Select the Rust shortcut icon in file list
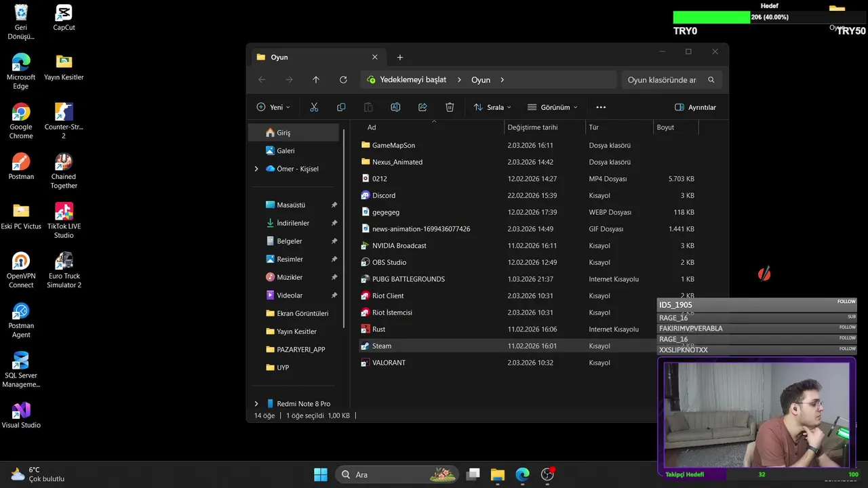 pyautogui.click(x=366, y=329)
